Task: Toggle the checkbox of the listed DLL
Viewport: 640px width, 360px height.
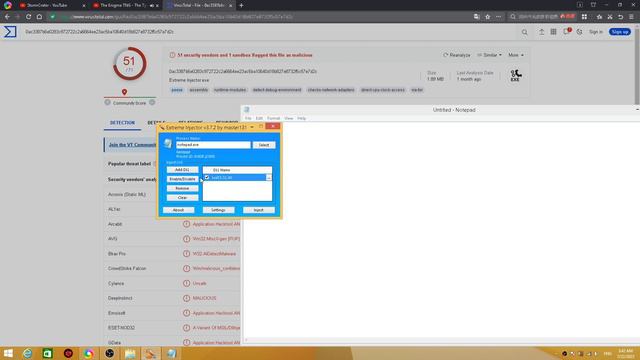Action: click(207, 178)
